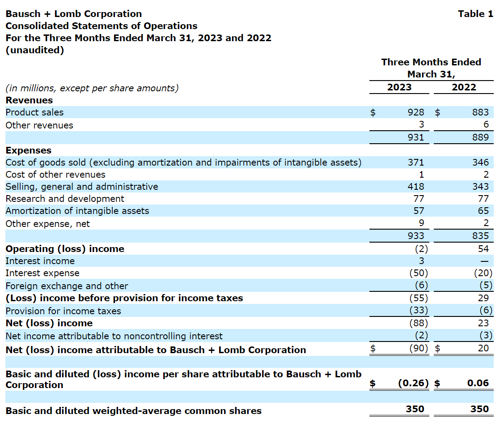Click the '2022' column header

(464, 87)
